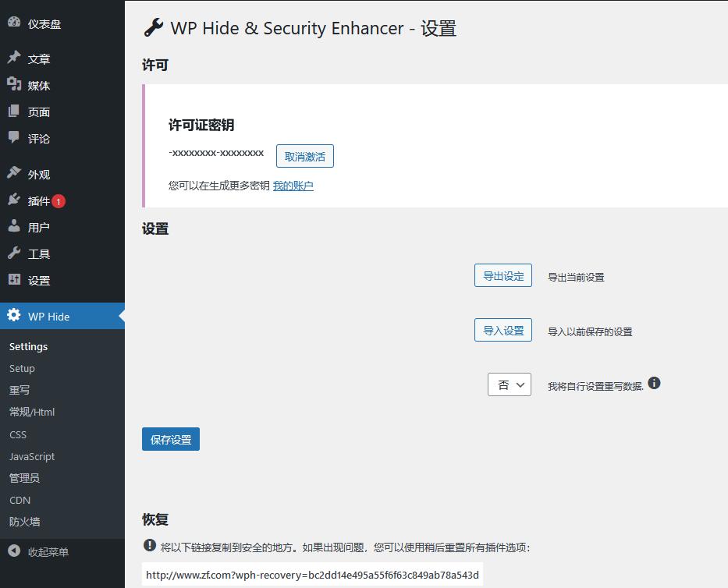
Task: Click the gear icon beside WP Hide
Action: [14, 314]
